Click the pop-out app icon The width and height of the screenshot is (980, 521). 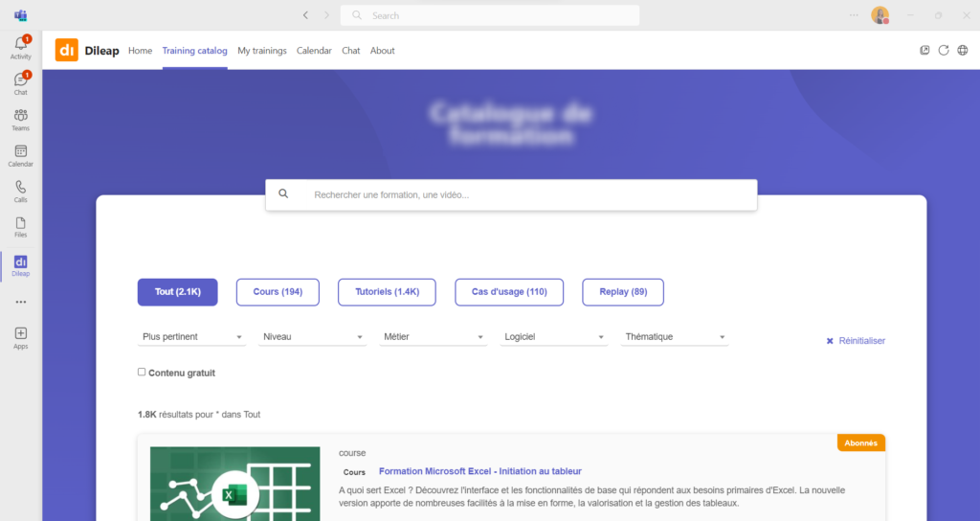tap(924, 51)
